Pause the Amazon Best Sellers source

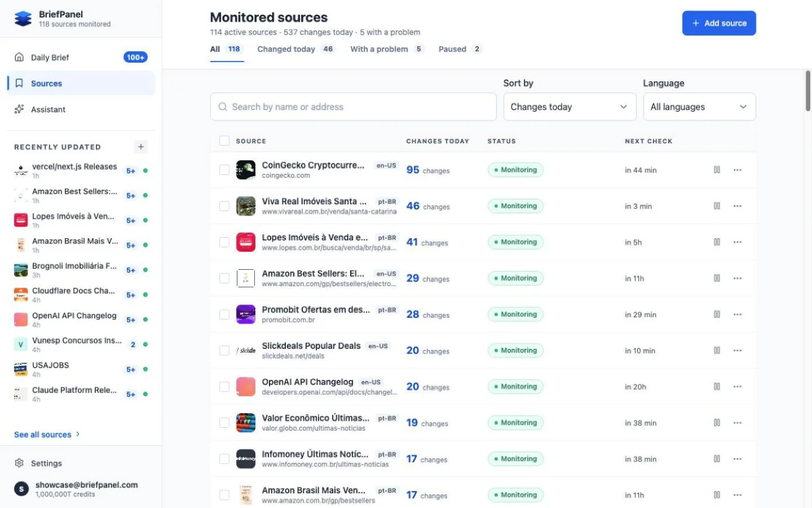(717, 278)
